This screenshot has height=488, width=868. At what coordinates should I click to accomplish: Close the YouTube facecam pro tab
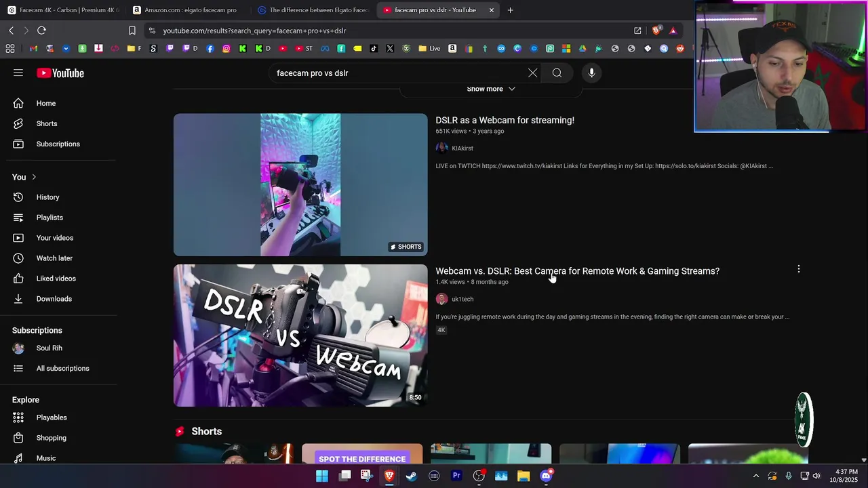[492, 10]
